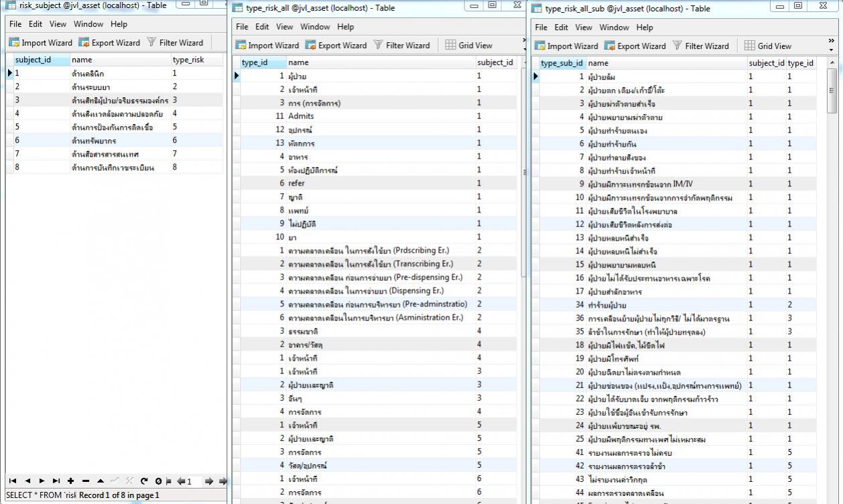Switch to Grid View in type_risk_all window

tap(468, 46)
